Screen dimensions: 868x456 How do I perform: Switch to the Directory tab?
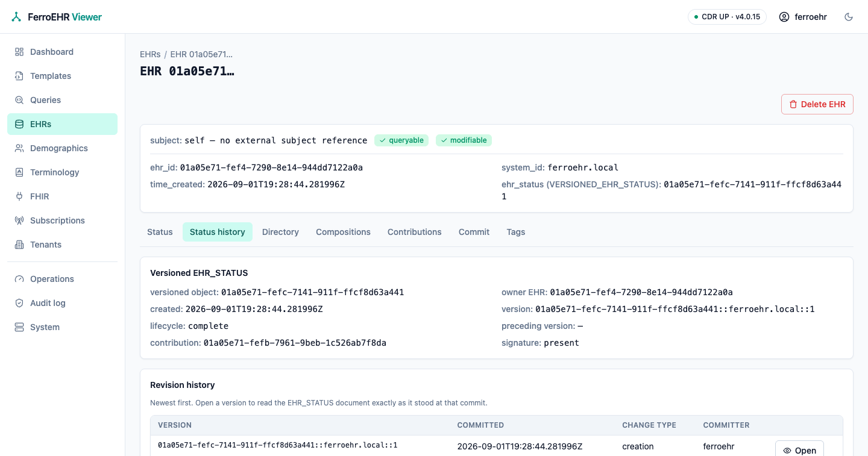click(x=280, y=232)
